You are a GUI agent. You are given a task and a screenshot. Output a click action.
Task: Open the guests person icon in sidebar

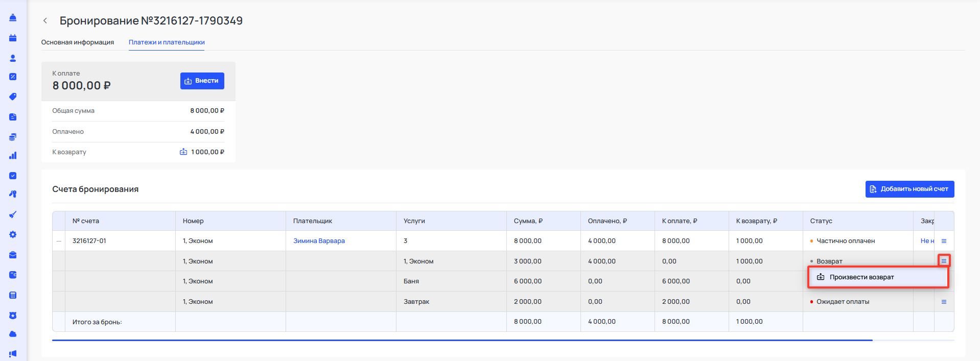[x=13, y=58]
